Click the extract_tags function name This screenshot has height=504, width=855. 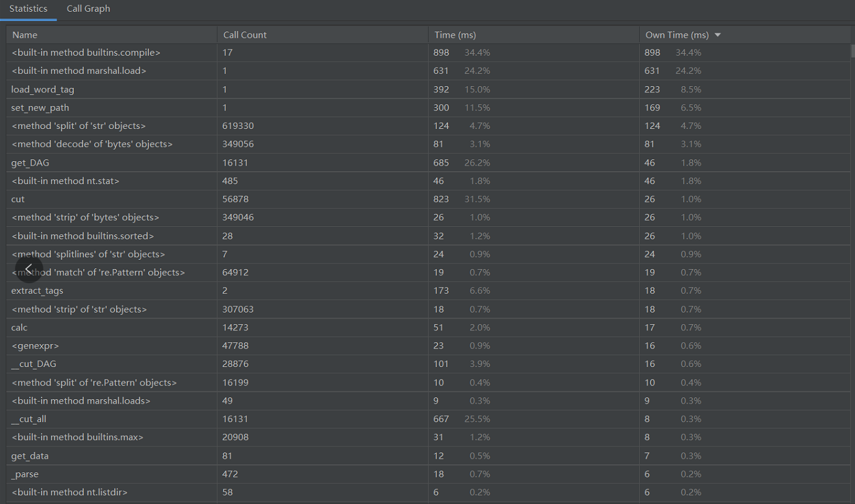pyautogui.click(x=37, y=291)
